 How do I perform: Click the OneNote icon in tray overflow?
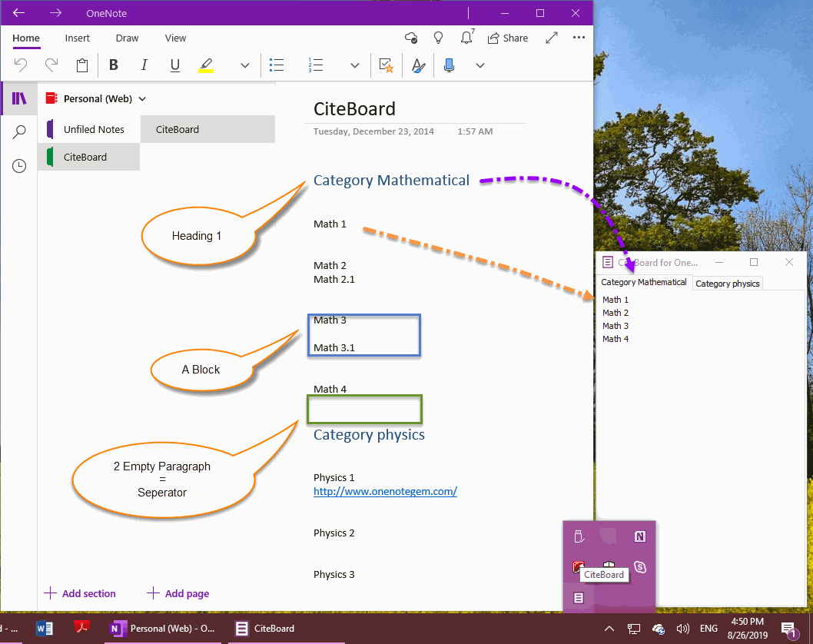click(640, 536)
